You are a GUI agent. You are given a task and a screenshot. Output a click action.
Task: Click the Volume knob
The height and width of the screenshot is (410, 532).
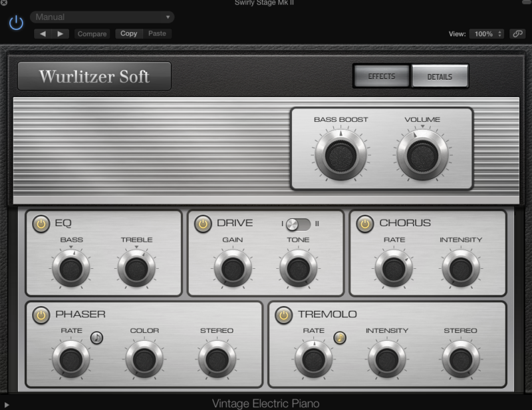pos(422,155)
